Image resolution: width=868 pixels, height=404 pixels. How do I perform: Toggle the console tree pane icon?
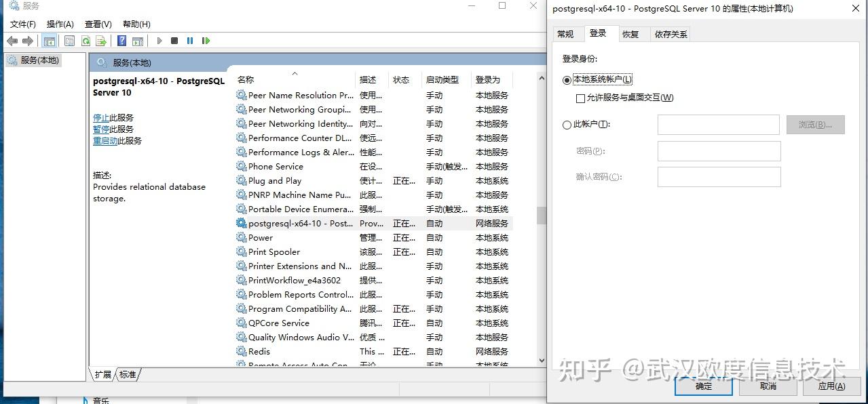(49, 41)
